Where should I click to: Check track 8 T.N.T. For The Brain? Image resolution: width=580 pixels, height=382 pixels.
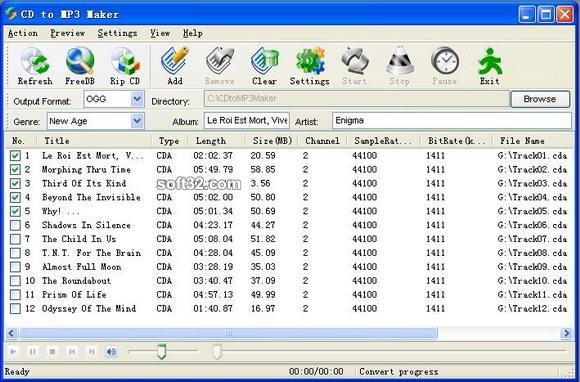tap(15, 253)
